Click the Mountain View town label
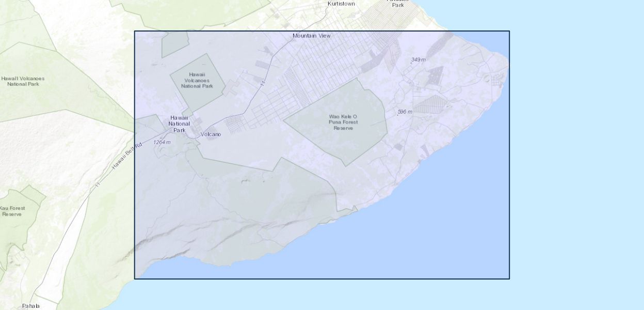The height and width of the screenshot is (310, 644). coord(311,36)
